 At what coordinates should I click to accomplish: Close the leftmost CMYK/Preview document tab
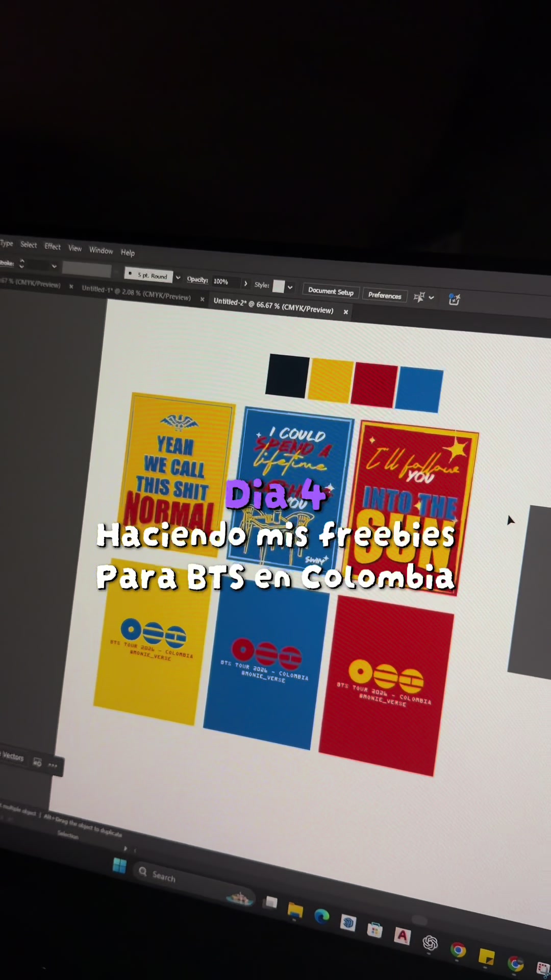(x=71, y=286)
